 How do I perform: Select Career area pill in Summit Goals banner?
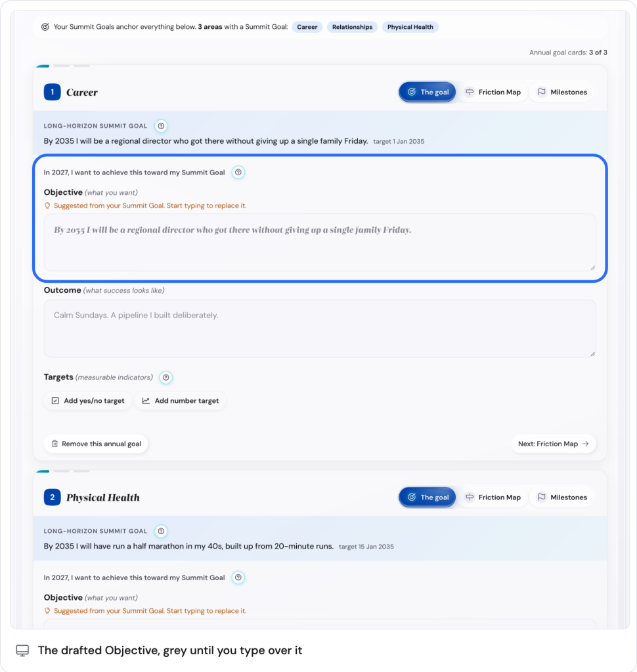[x=307, y=27]
